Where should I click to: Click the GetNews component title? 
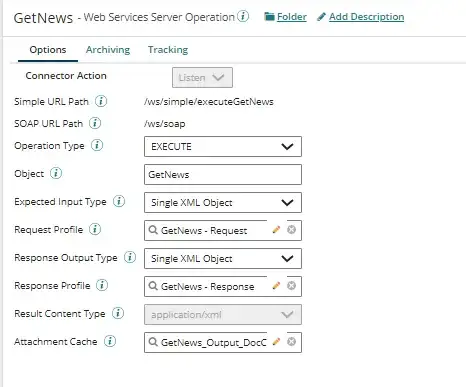coord(43,18)
